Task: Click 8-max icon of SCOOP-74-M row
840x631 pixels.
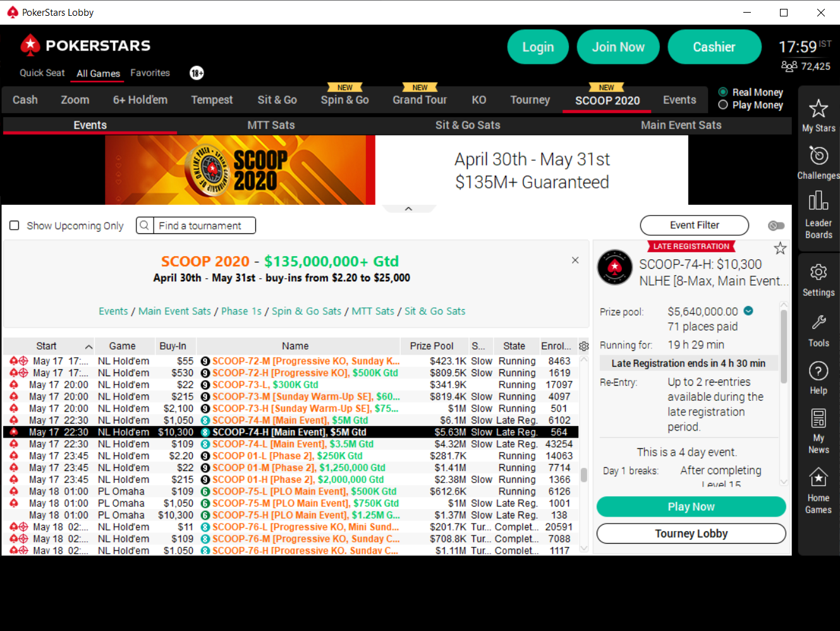Action: coord(205,420)
